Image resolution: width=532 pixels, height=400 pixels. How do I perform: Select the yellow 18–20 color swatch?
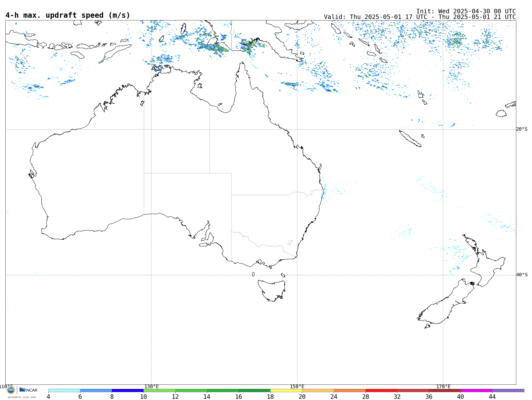click(x=286, y=391)
